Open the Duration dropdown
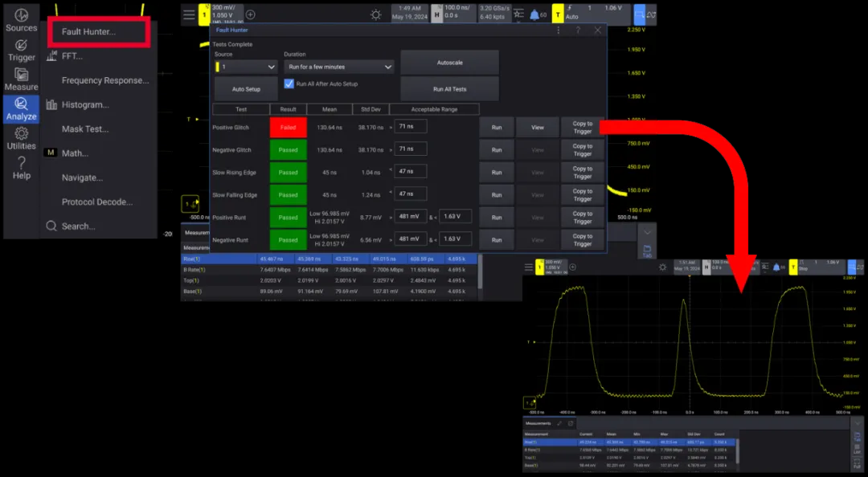868x477 pixels. (x=339, y=67)
